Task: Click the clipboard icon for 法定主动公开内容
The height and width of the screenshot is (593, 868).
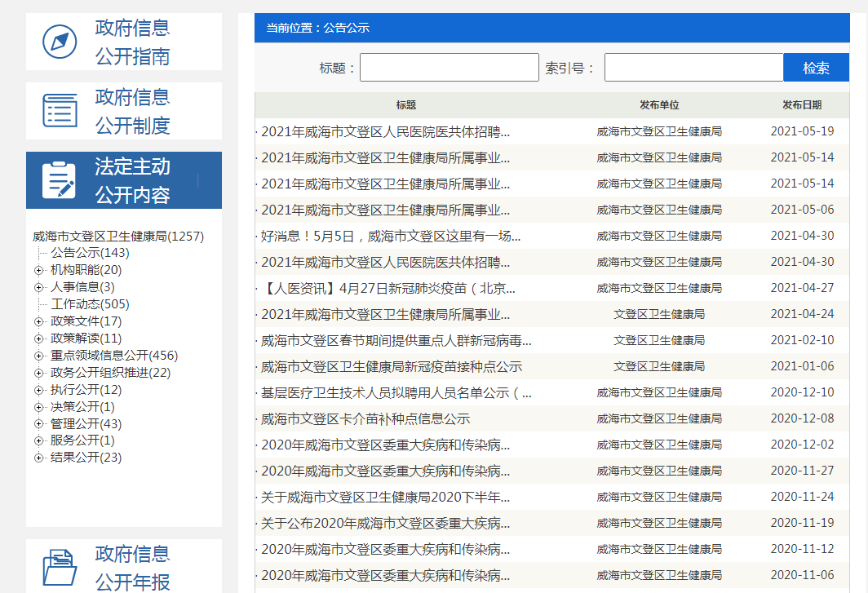Action: click(60, 180)
